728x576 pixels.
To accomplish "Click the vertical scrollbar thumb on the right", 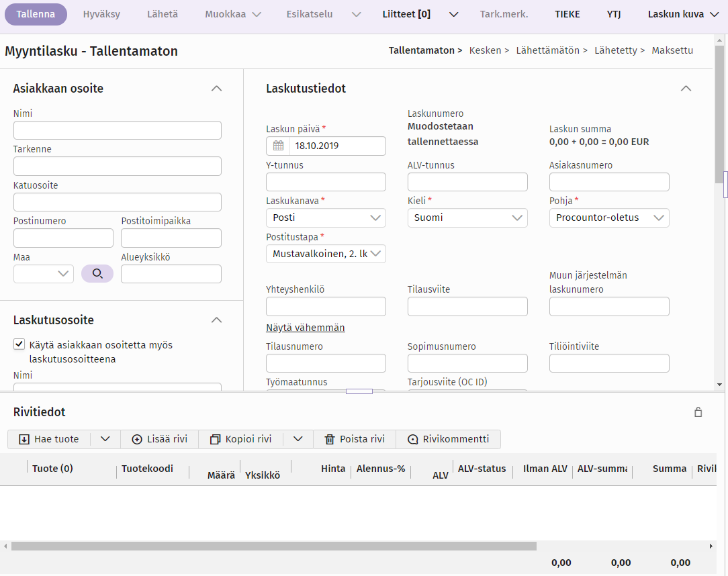I will tap(720, 113).
